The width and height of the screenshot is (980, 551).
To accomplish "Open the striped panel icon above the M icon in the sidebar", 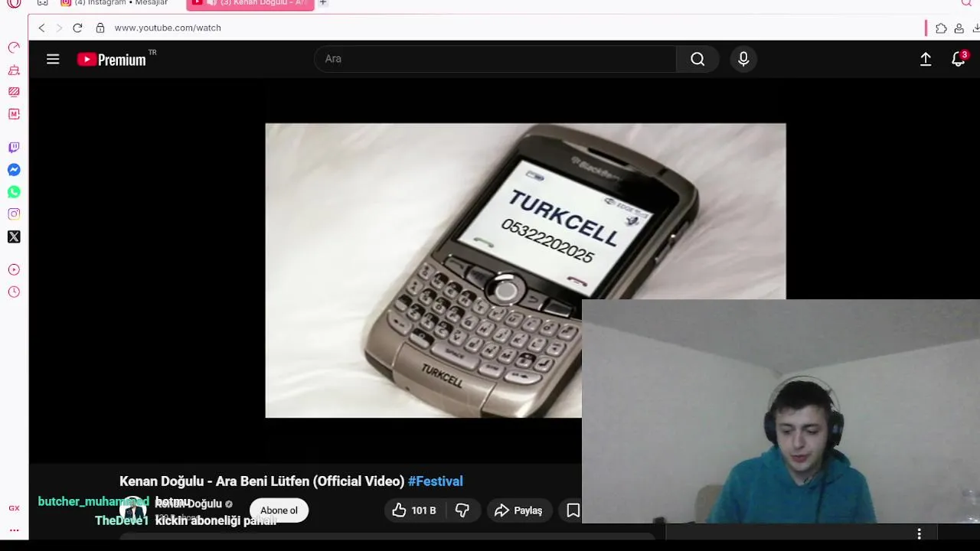I will (x=14, y=92).
